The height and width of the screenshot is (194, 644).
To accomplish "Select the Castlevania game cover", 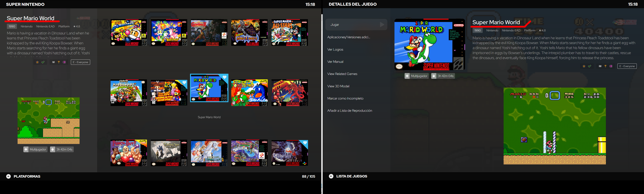I will (209, 33).
